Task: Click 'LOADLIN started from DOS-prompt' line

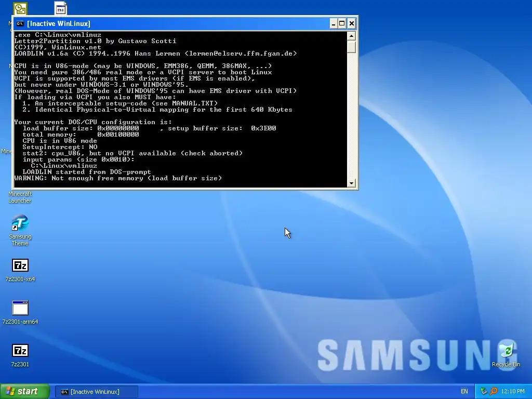Action: click(x=87, y=172)
